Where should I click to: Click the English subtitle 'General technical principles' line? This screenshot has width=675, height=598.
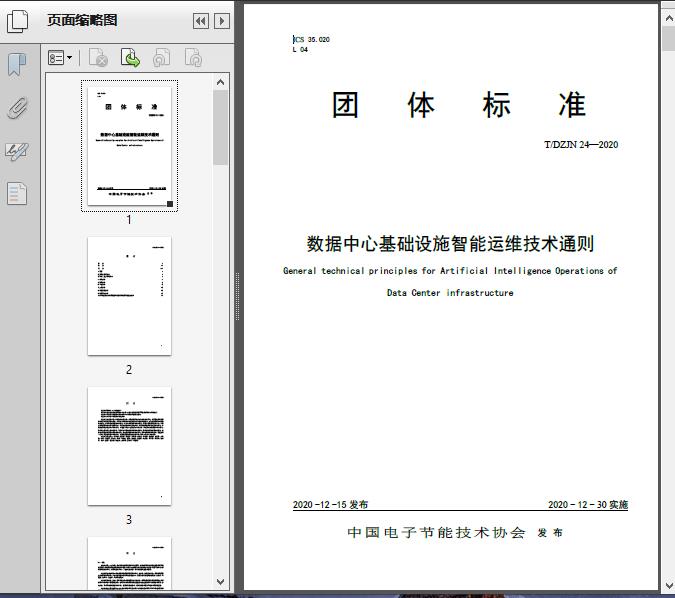pyautogui.click(x=450, y=271)
